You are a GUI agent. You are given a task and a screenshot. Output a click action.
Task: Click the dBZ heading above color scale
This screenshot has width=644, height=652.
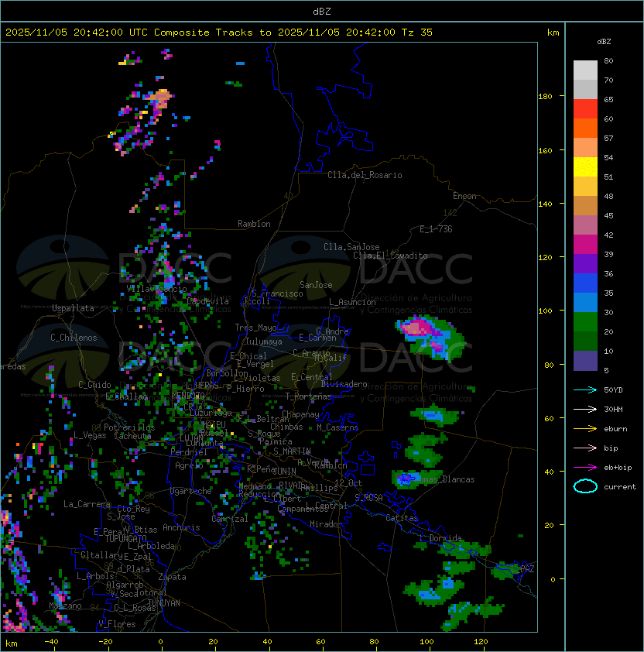[x=604, y=42]
